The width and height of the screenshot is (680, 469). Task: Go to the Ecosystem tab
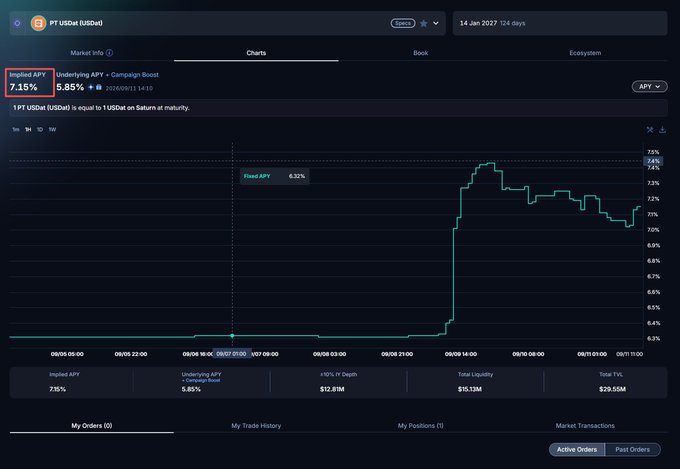(x=585, y=53)
